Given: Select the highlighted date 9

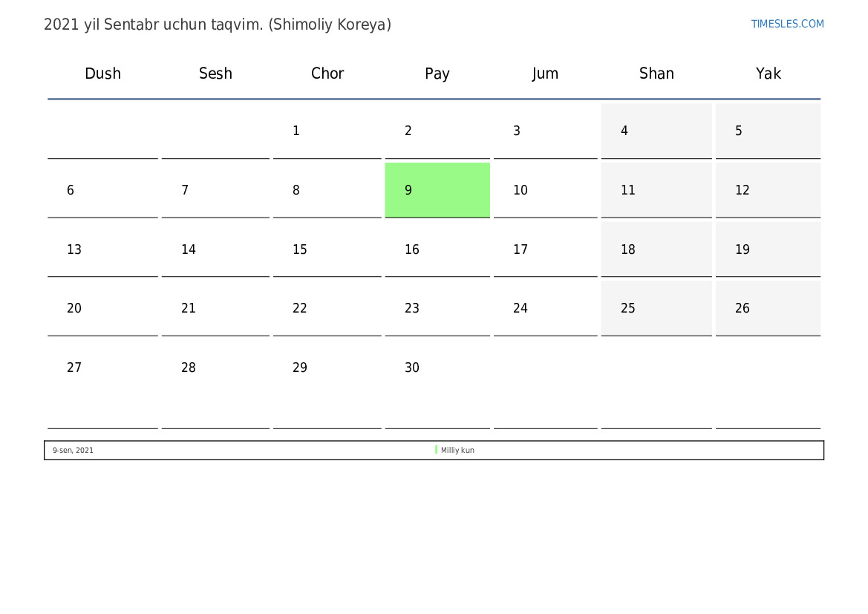Looking at the screenshot, I should (437, 190).
